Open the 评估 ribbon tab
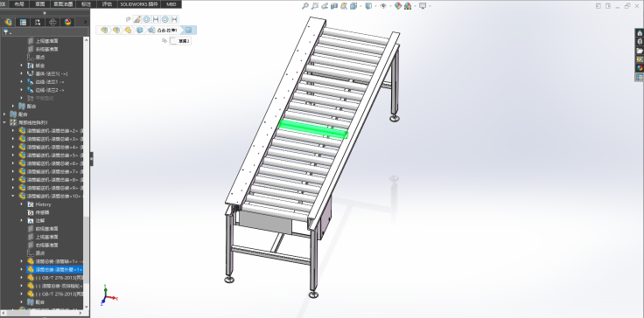644x318 pixels. click(107, 4)
